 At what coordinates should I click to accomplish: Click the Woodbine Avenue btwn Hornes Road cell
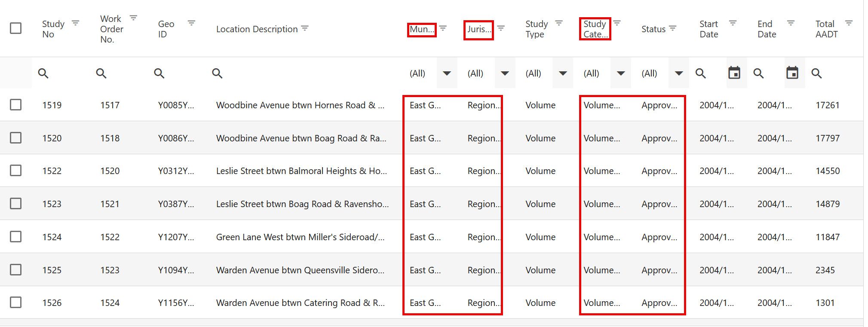[300, 105]
